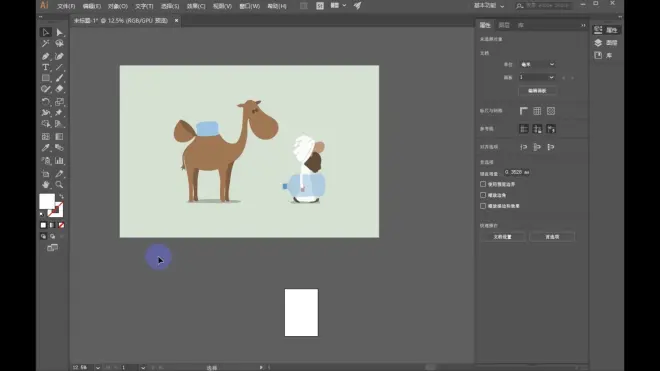The image size is (660, 371).
Task: Select the Type (T) tool
Action: click(45, 67)
